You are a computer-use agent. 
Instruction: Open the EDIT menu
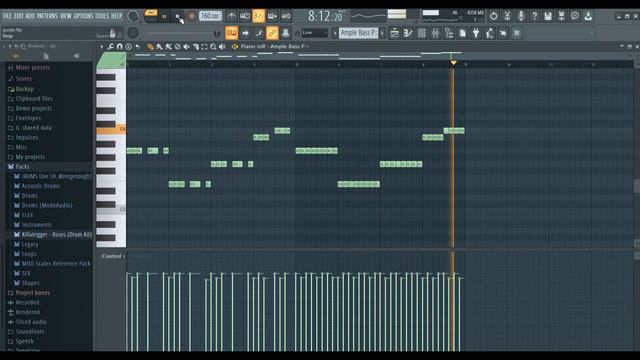(x=19, y=16)
